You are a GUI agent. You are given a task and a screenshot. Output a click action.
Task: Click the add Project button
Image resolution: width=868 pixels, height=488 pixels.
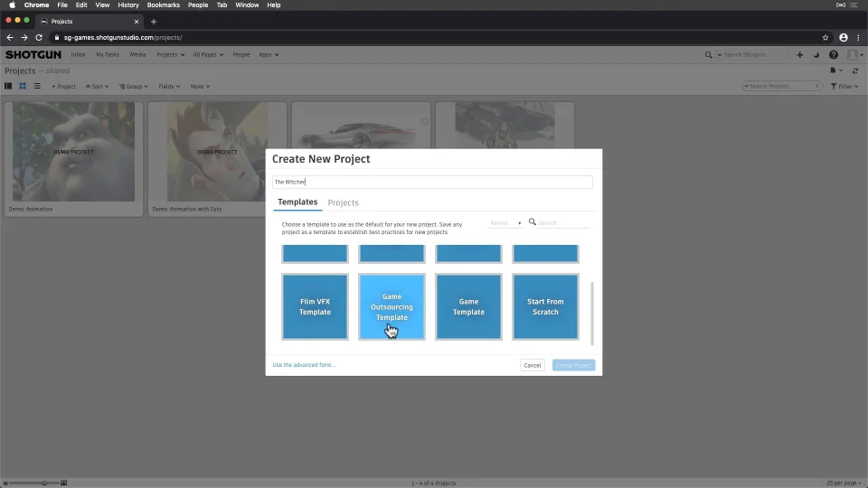point(63,87)
